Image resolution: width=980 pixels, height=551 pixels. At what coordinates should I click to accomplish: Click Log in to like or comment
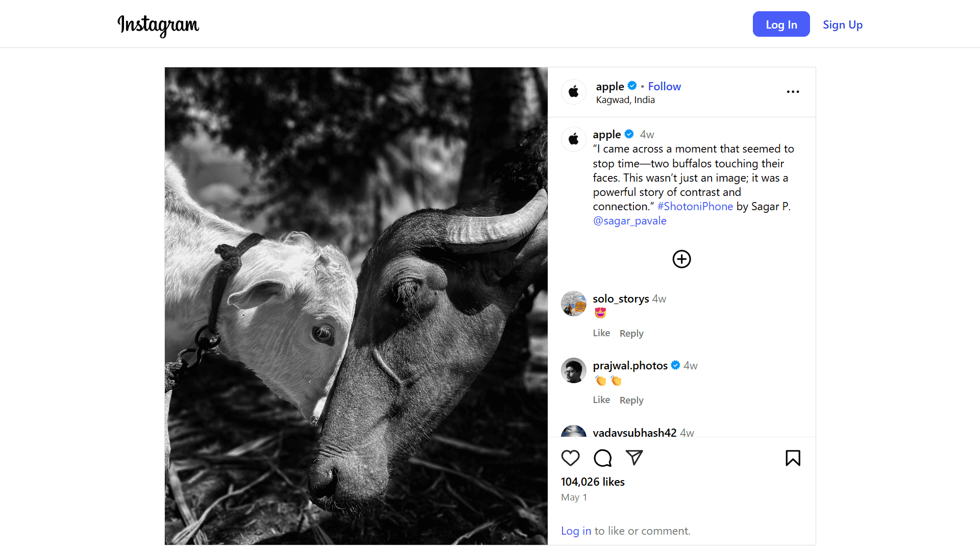click(576, 531)
